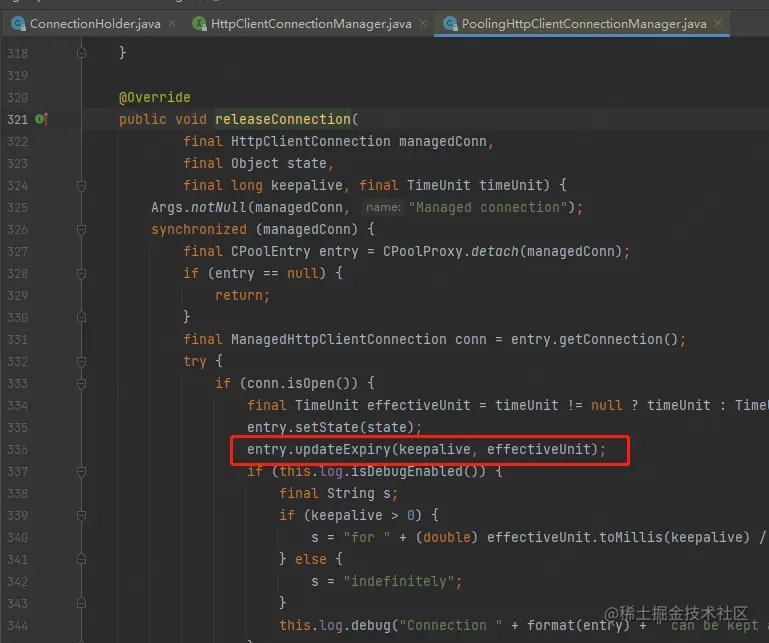Screen dimensions: 769x643
Task: Click entry.getConnection() call
Action: pyautogui.click(x=594, y=339)
